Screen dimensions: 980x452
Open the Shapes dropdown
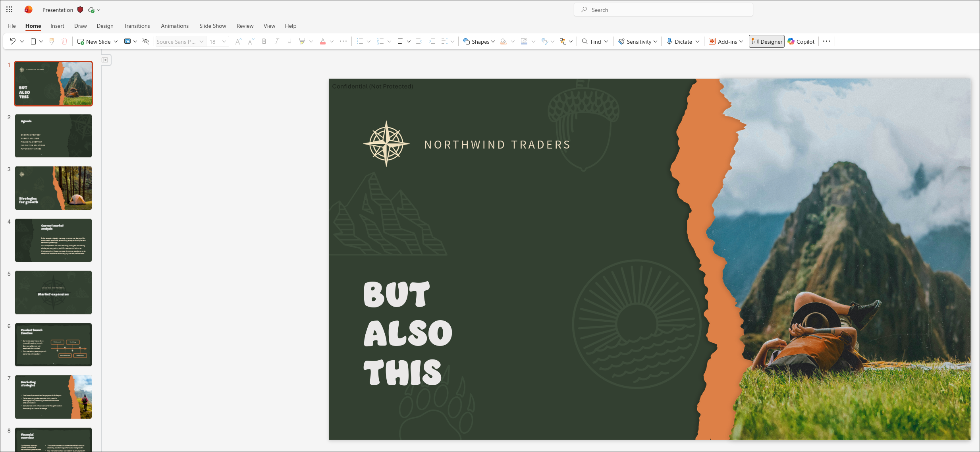click(x=479, y=41)
